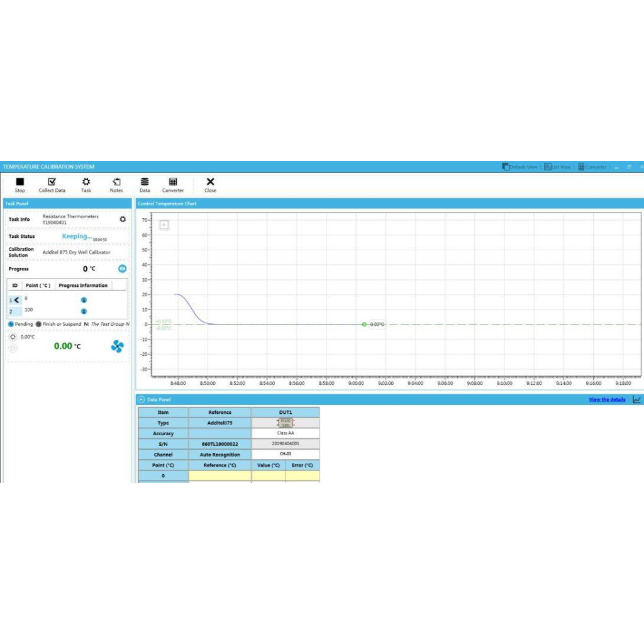Click the blue fan icon
Screen dimensions: 644x644
117,346
